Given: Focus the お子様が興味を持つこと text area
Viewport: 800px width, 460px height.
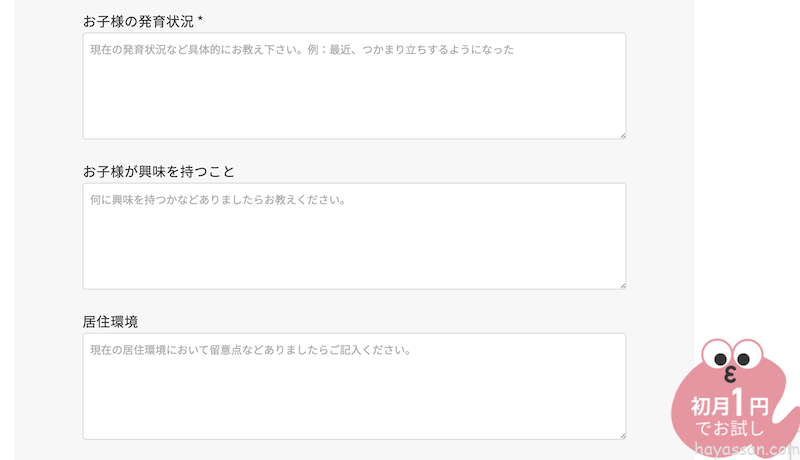Looking at the screenshot, I should point(354,245).
